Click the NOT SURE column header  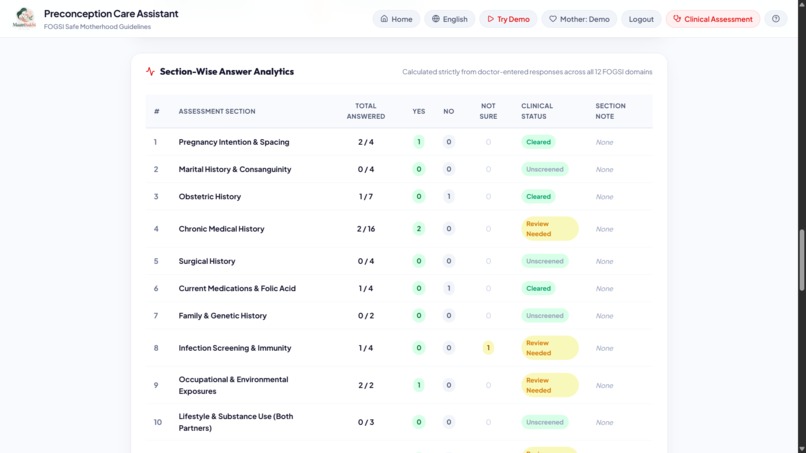(x=488, y=111)
